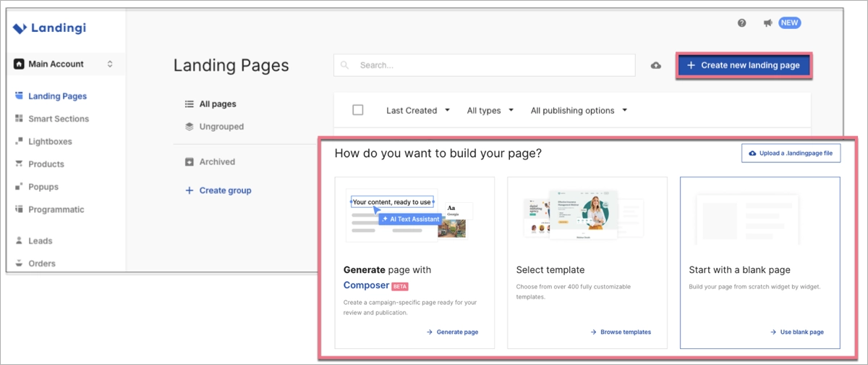
Task: Click the NEW badge
Action: click(x=790, y=23)
